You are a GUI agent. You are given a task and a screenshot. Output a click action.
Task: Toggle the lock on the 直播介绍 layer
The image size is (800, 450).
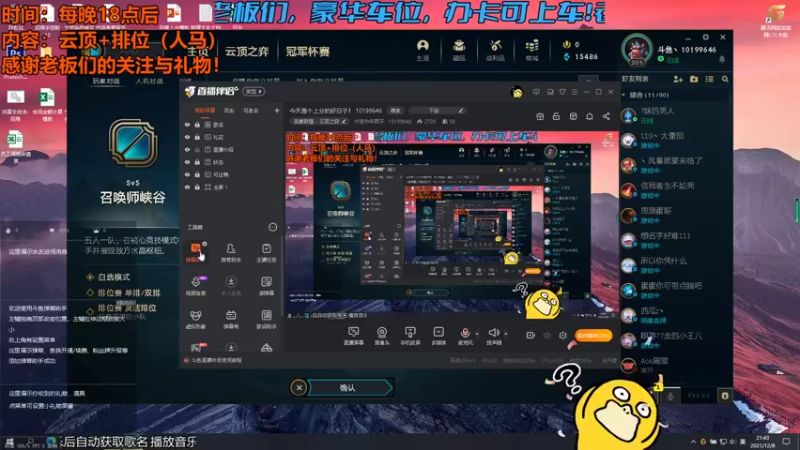197,149
